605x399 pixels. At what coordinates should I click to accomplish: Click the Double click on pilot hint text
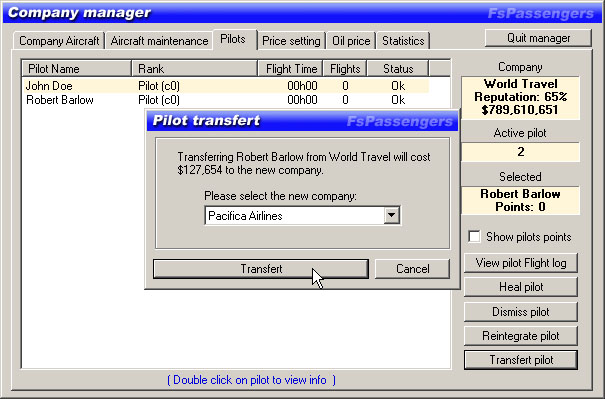coord(251,380)
